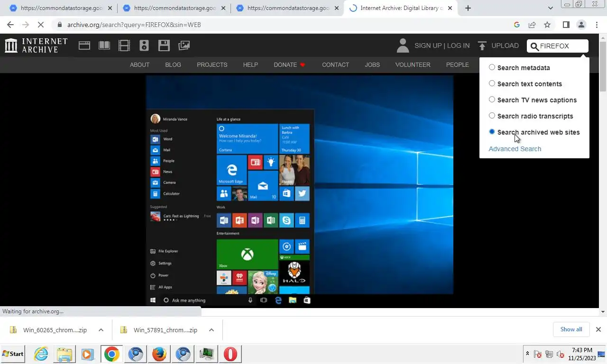Open the Audio speaker icon
The height and width of the screenshot is (364, 607).
point(144,45)
